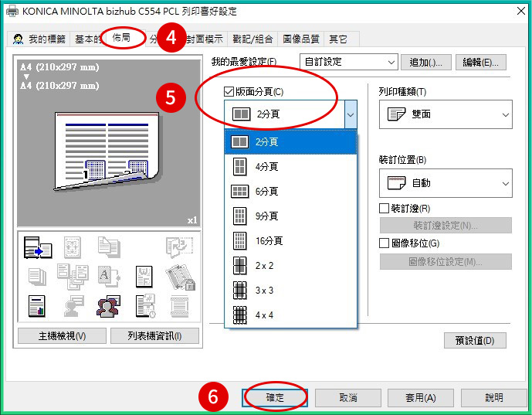532x415 pixels.
Task: Click the greyed header footer page icon
Action: point(179,306)
